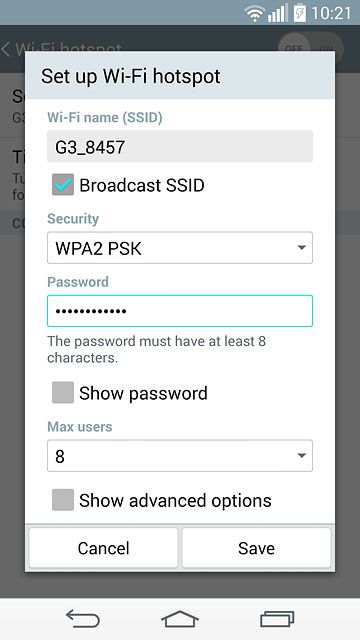Tap the Android back navigation icon
Image resolution: width=360 pixels, height=640 pixels.
click(83, 618)
